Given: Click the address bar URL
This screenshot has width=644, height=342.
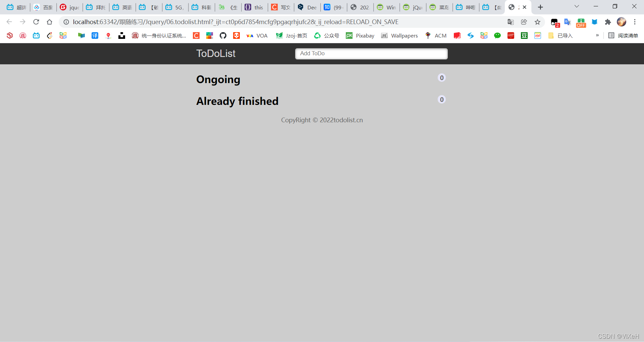Looking at the screenshot, I should (235, 22).
